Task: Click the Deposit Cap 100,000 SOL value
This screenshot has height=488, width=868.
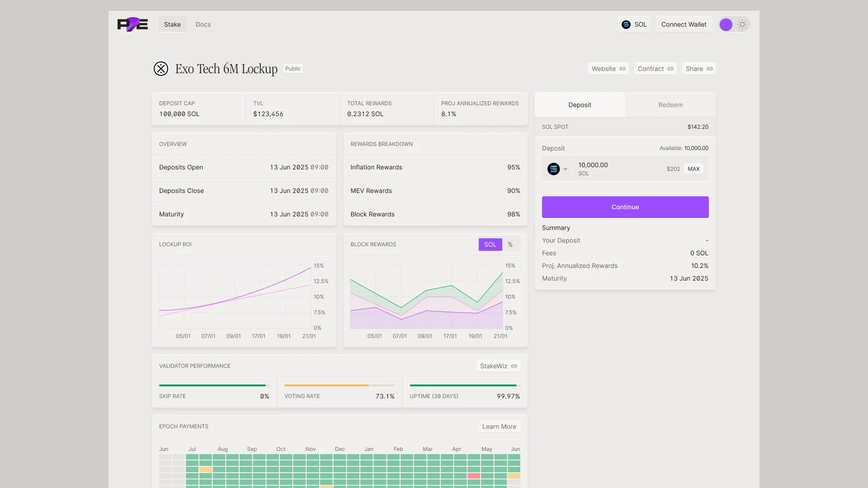Action: click(179, 114)
